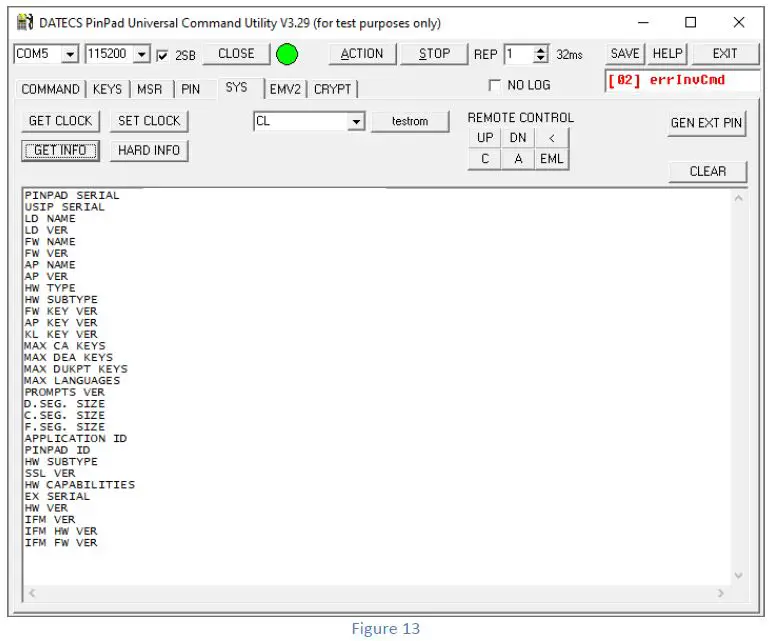Image resolution: width=769 pixels, height=641 pixels.
Task: Open the COM5 port dropdown
Action: (70, 54)
